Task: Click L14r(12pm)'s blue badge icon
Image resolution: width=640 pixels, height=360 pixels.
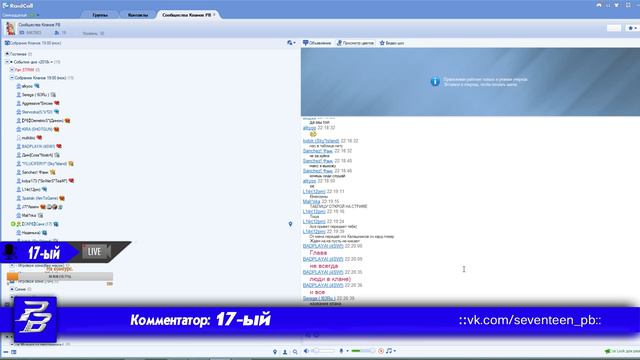Action: point(44,189)
